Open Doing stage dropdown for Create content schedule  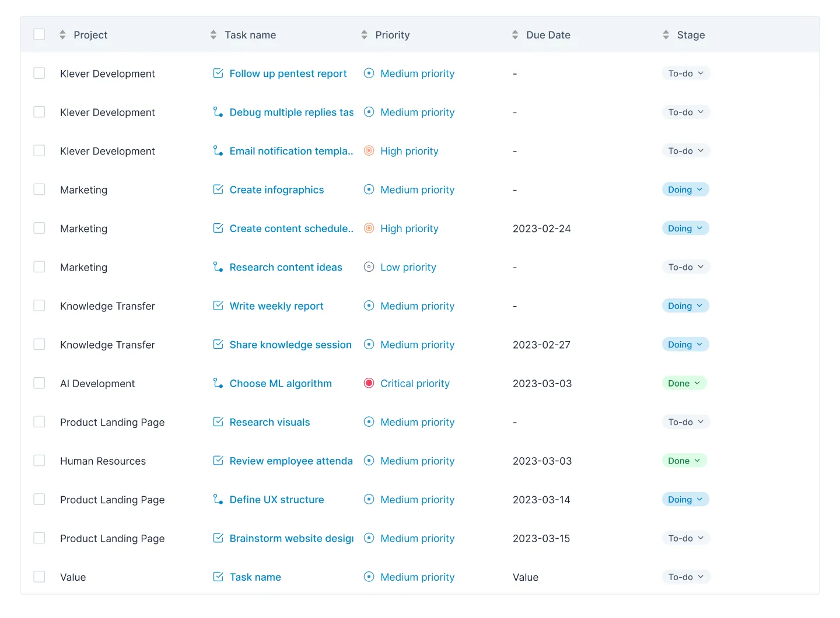[x=685, y=229]
